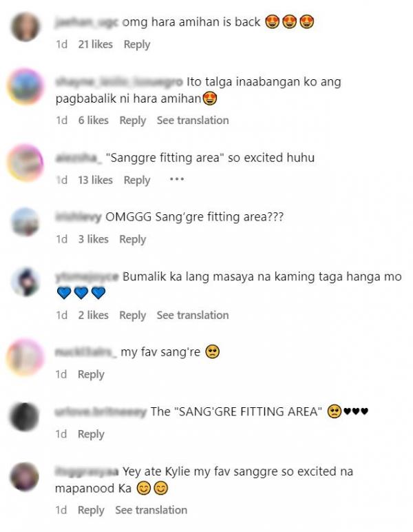The width and height of the screenshot is (413, 532).
Task: Open the avatar next to the 'OMGGG Sang'gre fitting area' comment
Action: 25,222
